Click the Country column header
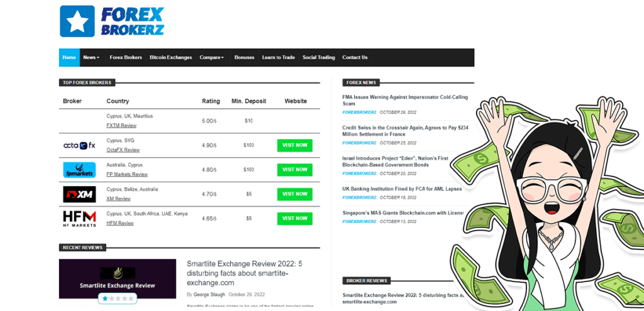 click(x=118, y=101)
